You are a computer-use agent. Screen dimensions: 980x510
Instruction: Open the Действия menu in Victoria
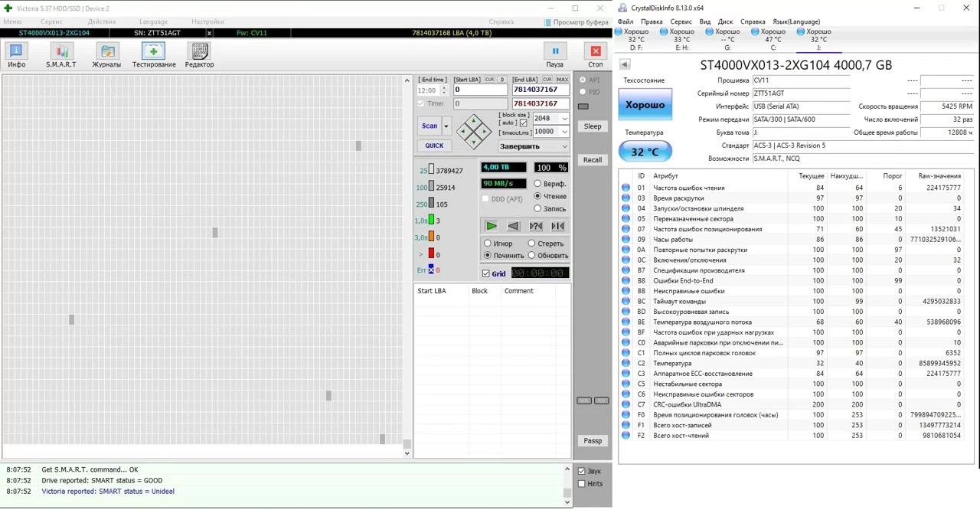coord(102,22)
